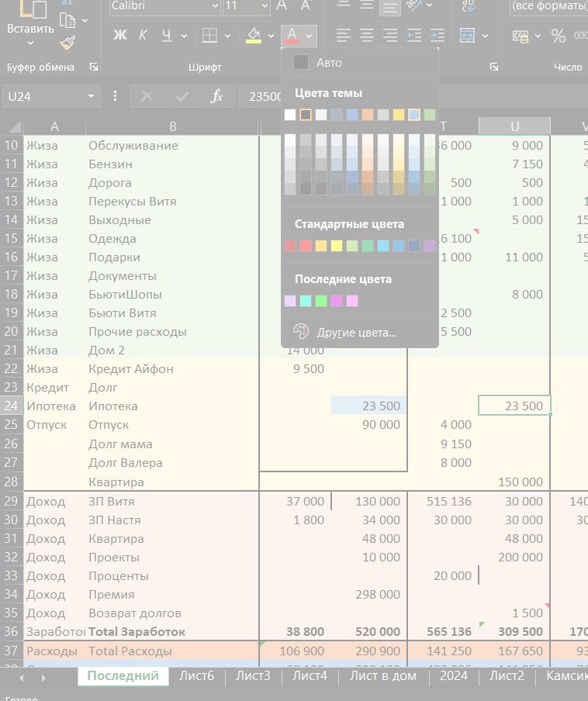Open Другие цвета... dialog
The image size is (588, 701).
pos(360,332)
